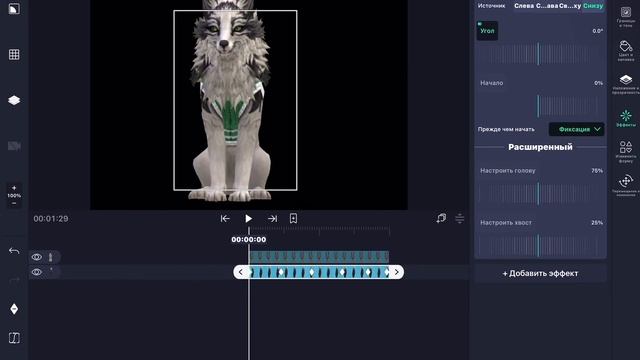
Task: Select the Снизу source option
Action: [593, 6]
